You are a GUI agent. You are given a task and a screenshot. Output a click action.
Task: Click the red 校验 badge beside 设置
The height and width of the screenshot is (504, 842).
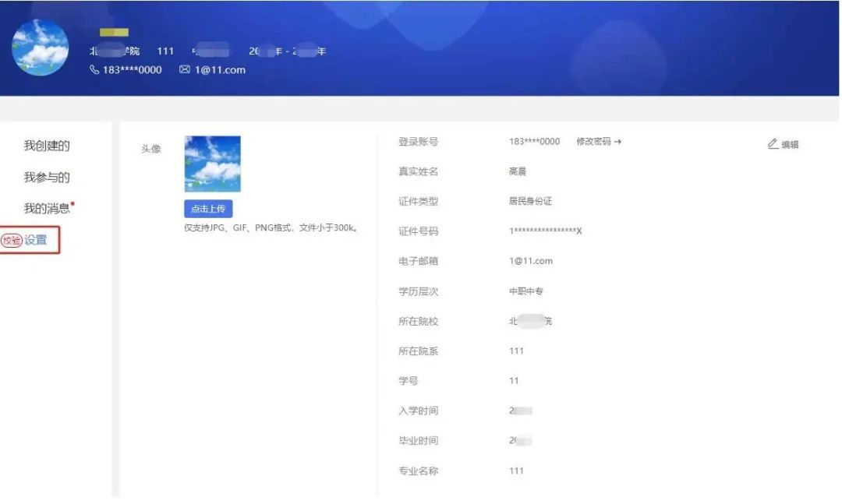(12, 241)
